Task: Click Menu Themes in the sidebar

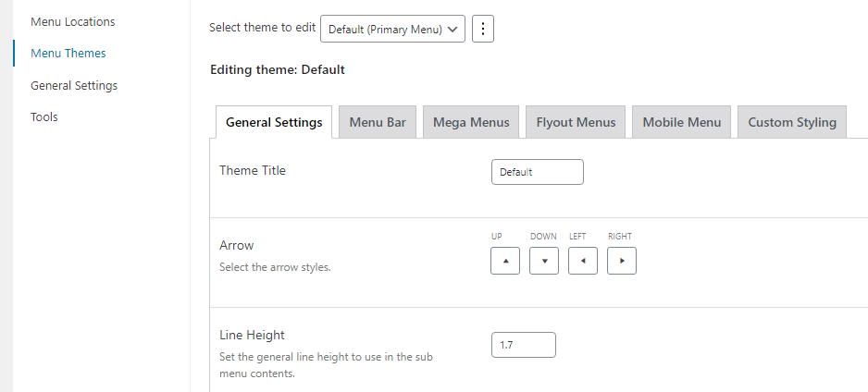Action: 68,53
